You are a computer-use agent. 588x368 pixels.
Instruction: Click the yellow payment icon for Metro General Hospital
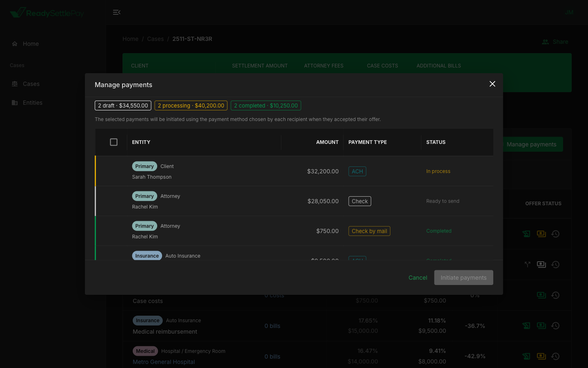click(541, 356)
